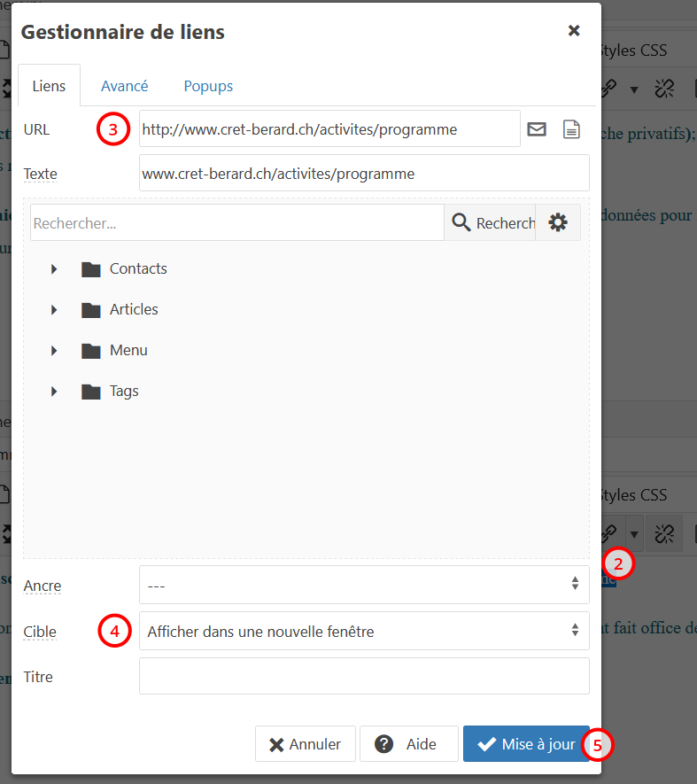Open the Cible target dropdown
Screen dimensions: 697x784
[x=364, y=631]
